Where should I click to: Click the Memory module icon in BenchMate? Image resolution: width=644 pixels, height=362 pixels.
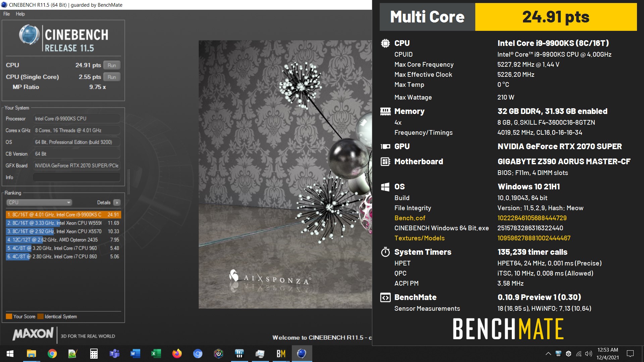[385, 111]
